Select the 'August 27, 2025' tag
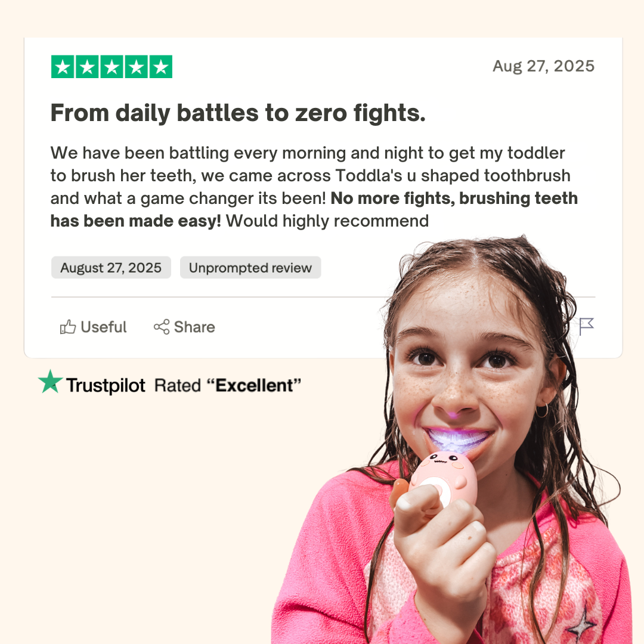 tap(111, 268)
